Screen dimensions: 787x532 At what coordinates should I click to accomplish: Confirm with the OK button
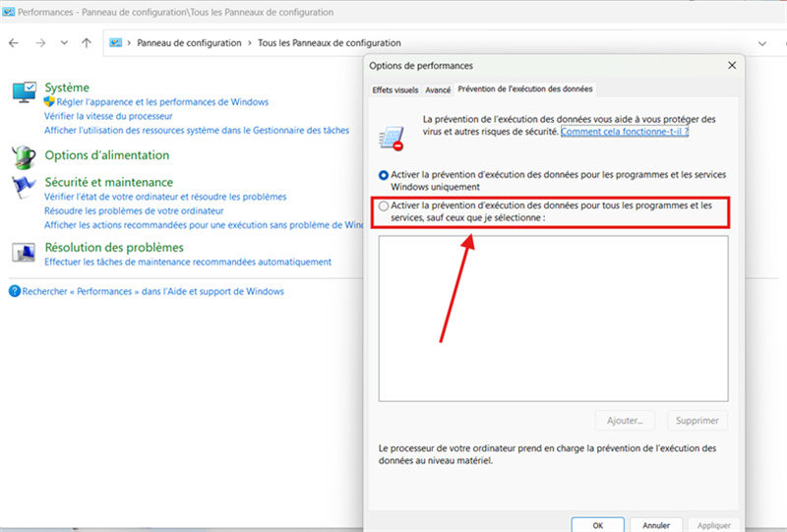pyautogui.click(x=598, y=525)
